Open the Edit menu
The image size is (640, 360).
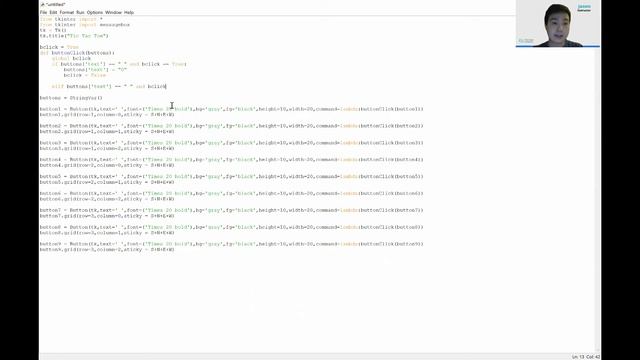[x=53, y=13]
